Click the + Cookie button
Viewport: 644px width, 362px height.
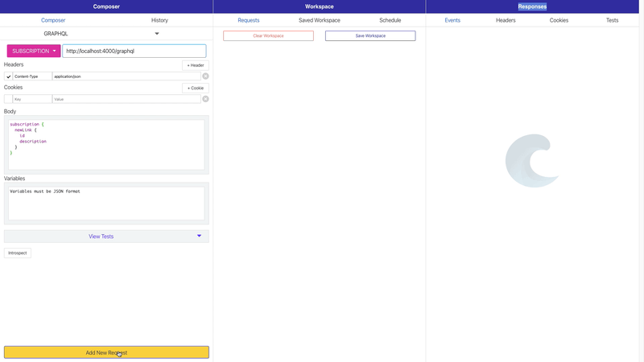pyautogui.click(x=196, y=88)
